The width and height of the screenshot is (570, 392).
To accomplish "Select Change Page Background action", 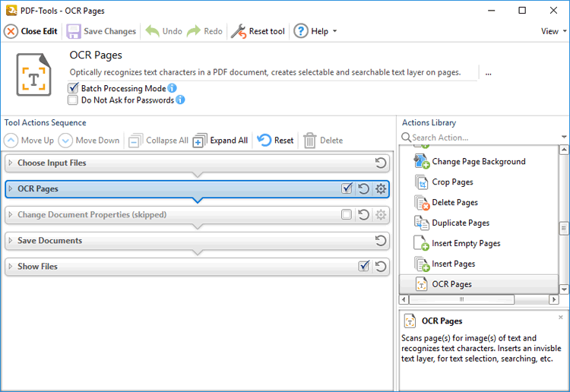I will pos(478,162).
